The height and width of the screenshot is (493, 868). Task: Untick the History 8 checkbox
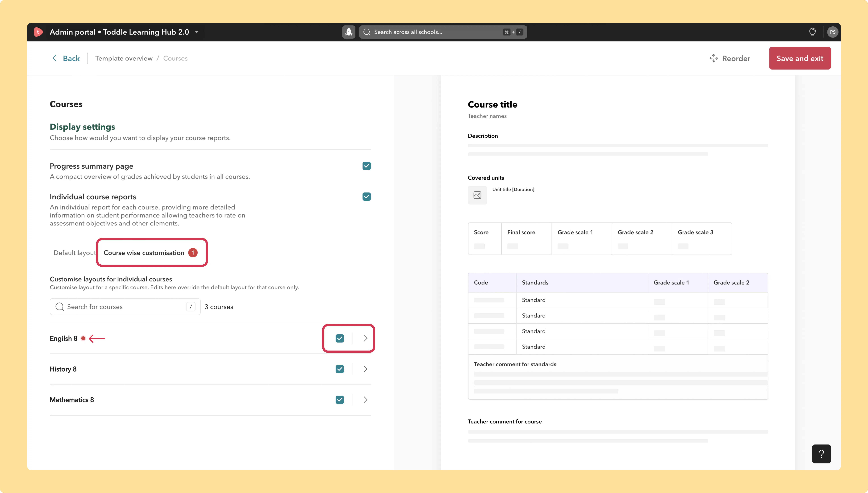tap(340, 369)
